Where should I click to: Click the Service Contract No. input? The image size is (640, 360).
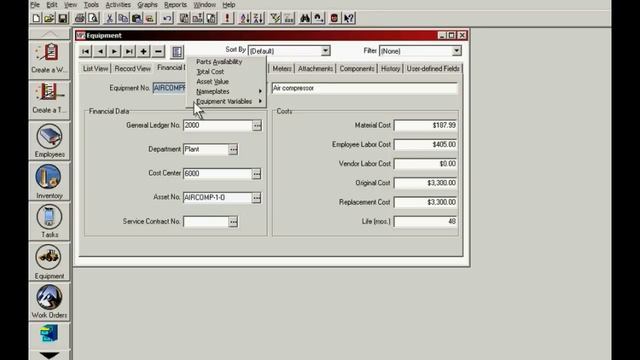(206, 222)
